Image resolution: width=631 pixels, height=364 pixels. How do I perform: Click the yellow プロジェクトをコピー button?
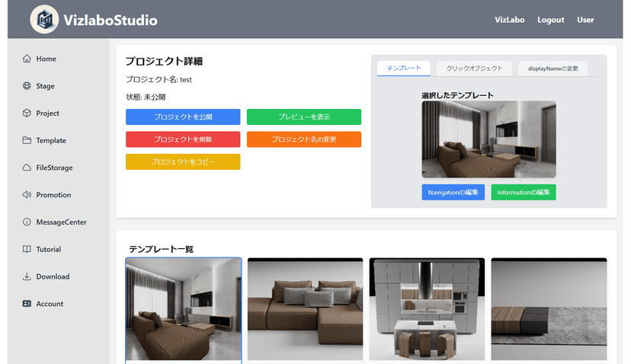tap(183, 161)
